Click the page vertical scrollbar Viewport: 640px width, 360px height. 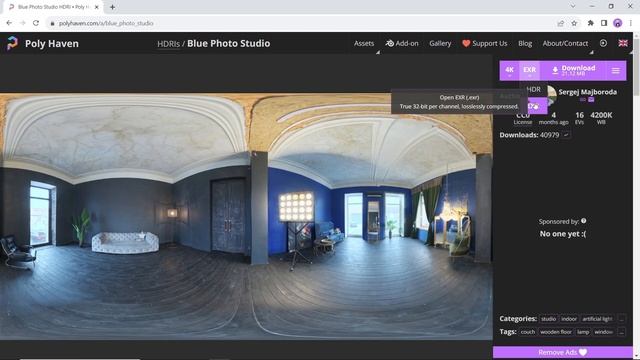[636, 67]
